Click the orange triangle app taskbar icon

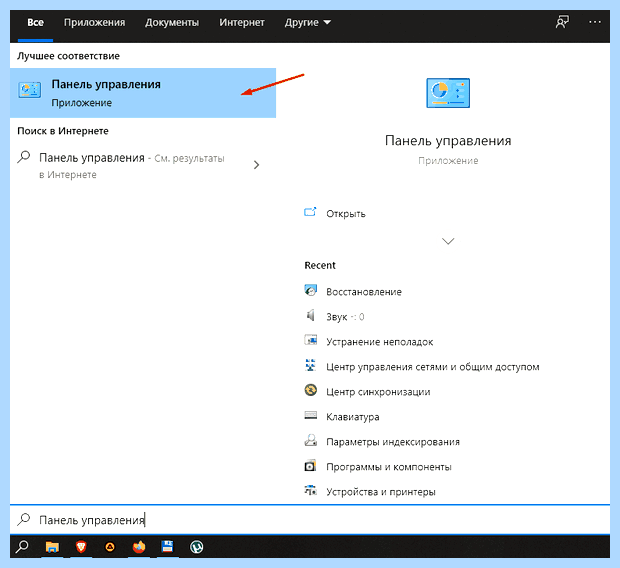(x=110, y=547)
